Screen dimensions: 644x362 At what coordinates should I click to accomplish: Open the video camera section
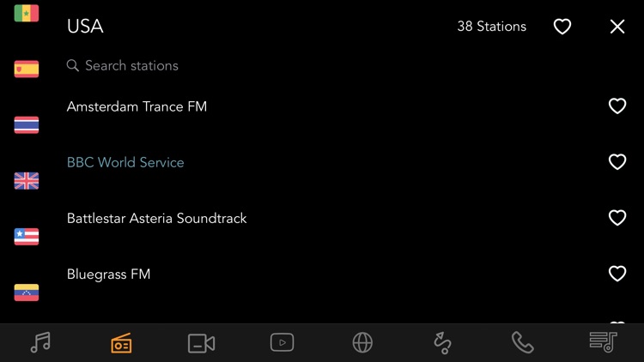[201, 343]
